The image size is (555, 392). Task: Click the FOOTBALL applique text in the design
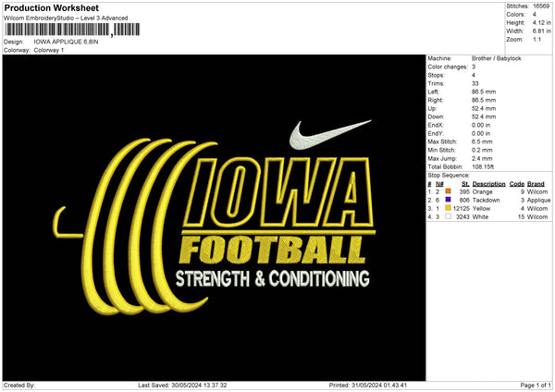tap(272, 251)
